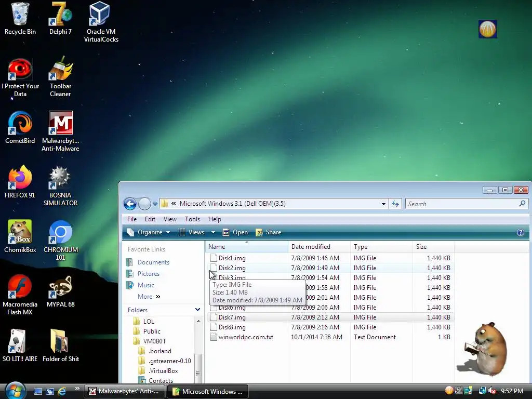
Task: Launch MYPAL 68 from the desktop
Action: tap(60, 291)
